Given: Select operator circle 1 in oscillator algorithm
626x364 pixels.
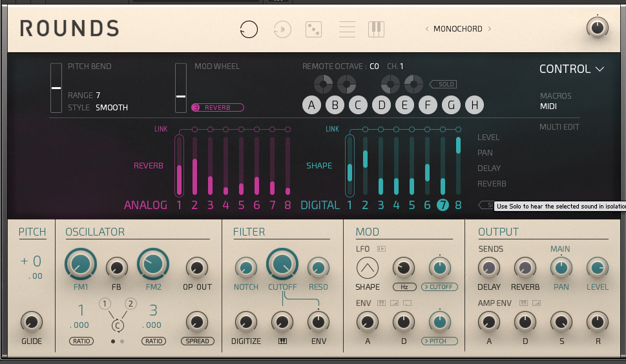Looking at the screenshot, I should coord(105,304).
